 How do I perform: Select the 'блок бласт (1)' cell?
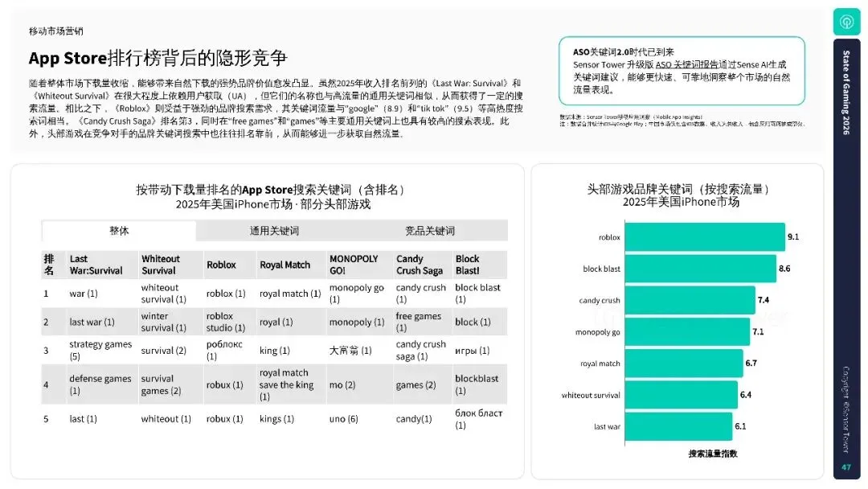point(478,419)
